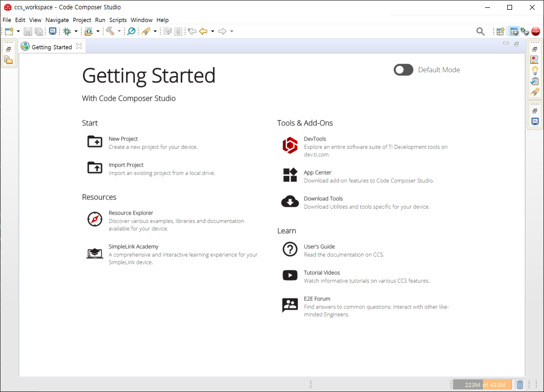Viewport: 544px width, 392px height.
Task: Restore the left trim stack view
Action: 9,49
